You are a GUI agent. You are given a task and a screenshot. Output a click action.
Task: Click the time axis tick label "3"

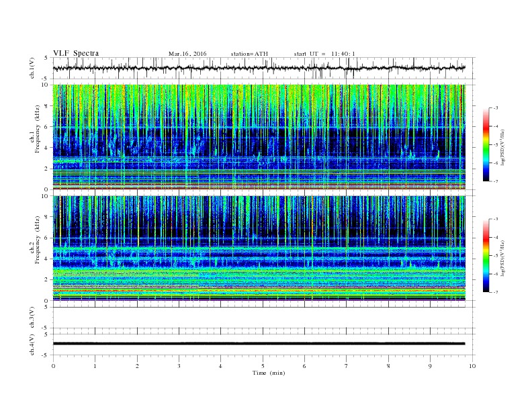(179, 366)
